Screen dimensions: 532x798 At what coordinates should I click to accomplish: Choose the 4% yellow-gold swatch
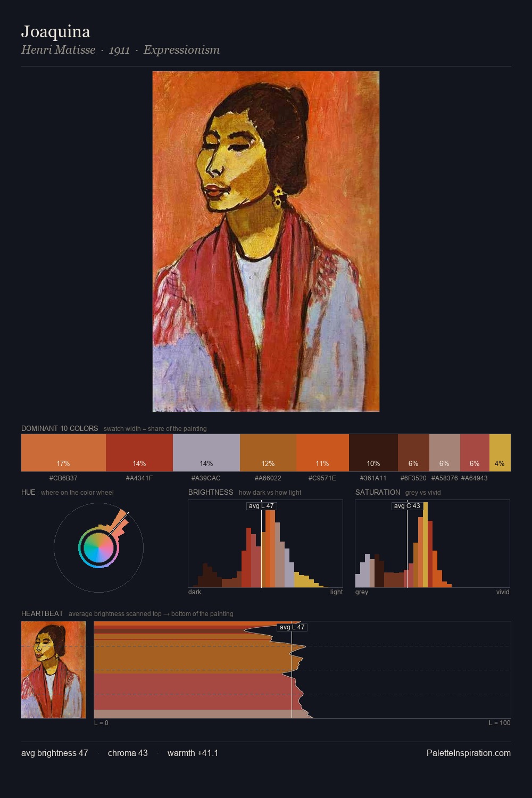(500, 453)
